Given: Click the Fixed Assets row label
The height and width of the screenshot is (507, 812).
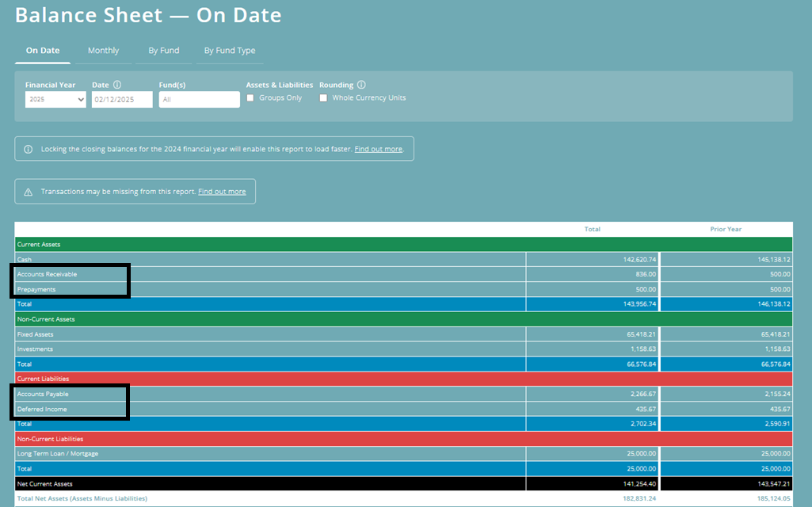Looking at the screenshot, I should (35, 334).
